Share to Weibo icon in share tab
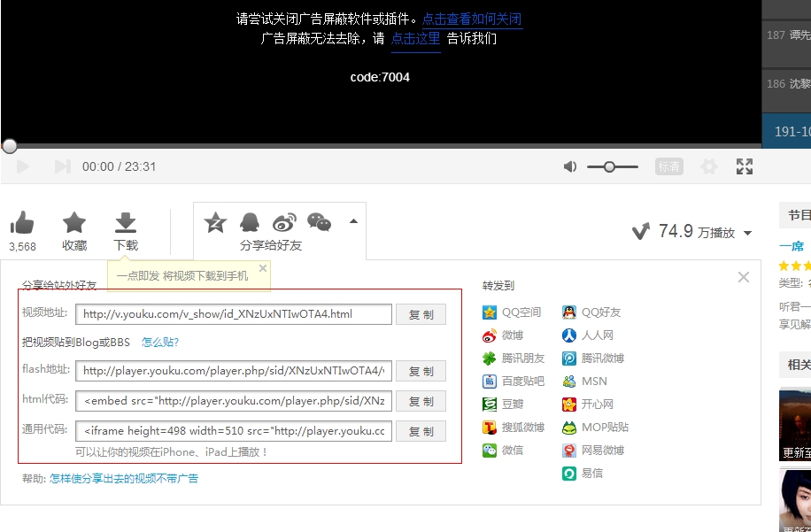The height and width of the screenshot is (532, 811). 284,222
